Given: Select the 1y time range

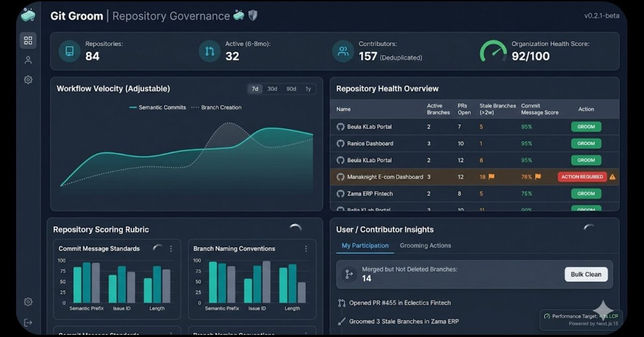Looking at the screenshot, I should point(308,89).
